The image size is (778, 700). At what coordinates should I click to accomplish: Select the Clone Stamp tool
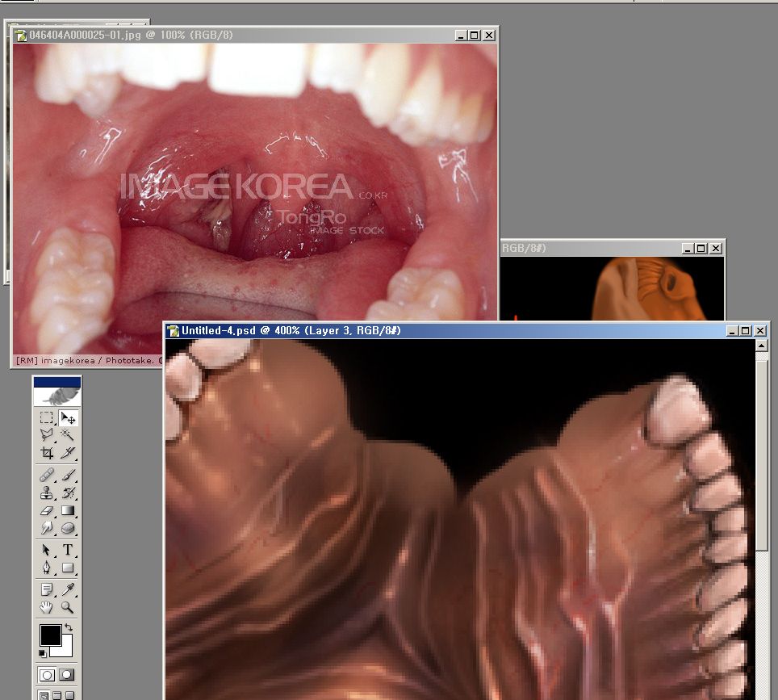pyautogui.click(x=47, y=493)
